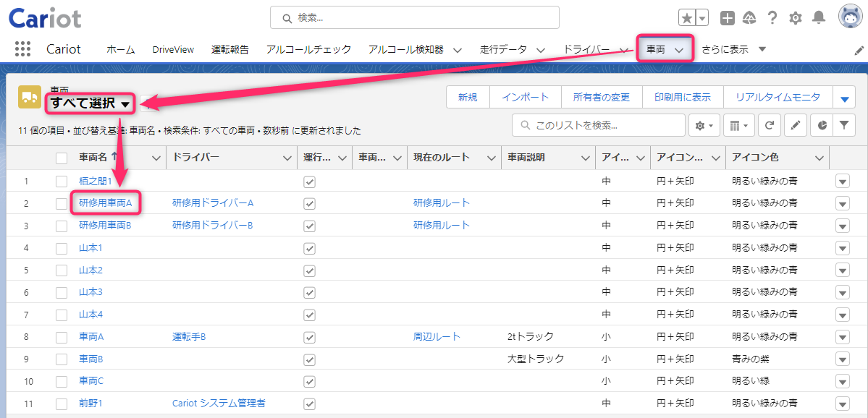Select row checkbox for 車両C
This screenshot has width=868, height=418.
[62, 382]
